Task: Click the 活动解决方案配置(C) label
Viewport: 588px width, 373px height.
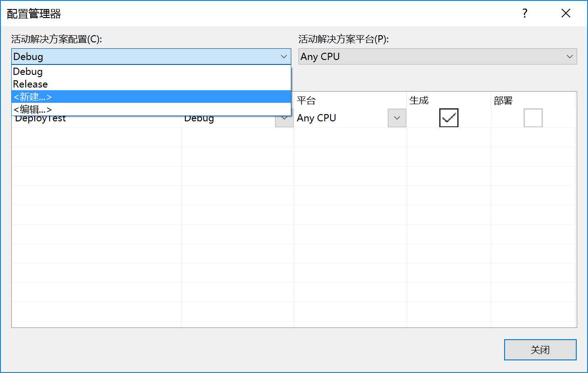Action: pyautogui.click(x=57, y=39)
